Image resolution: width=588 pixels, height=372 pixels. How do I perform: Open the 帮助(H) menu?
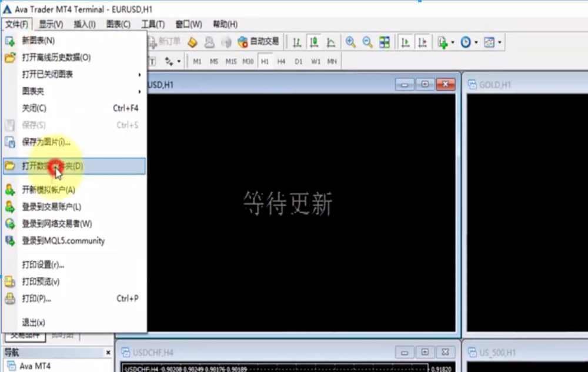pyautogui.click(x=225, y=24)
